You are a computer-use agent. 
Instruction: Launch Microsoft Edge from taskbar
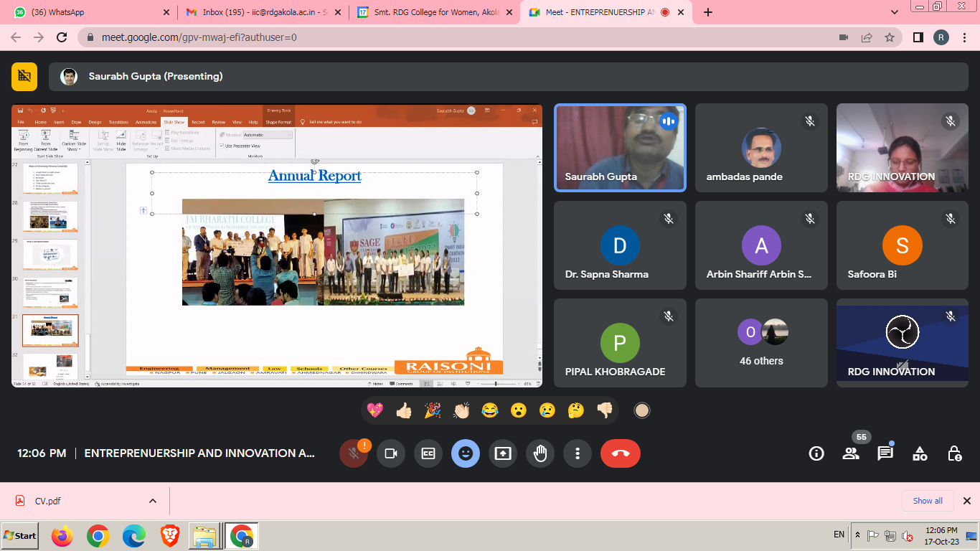[134, 536]
